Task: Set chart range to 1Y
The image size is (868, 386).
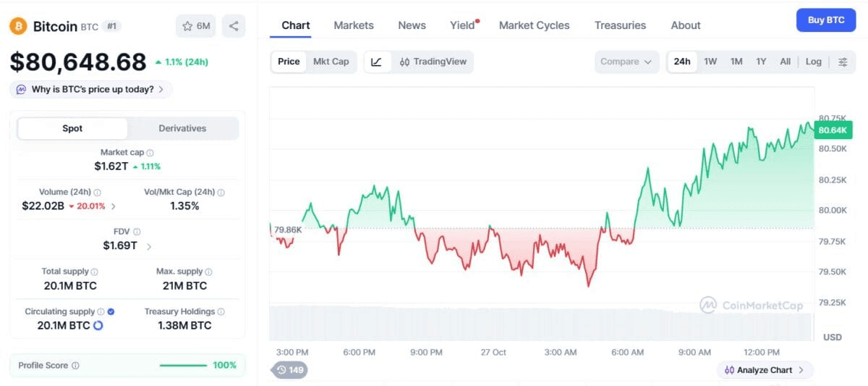Action: click(761, 62)
